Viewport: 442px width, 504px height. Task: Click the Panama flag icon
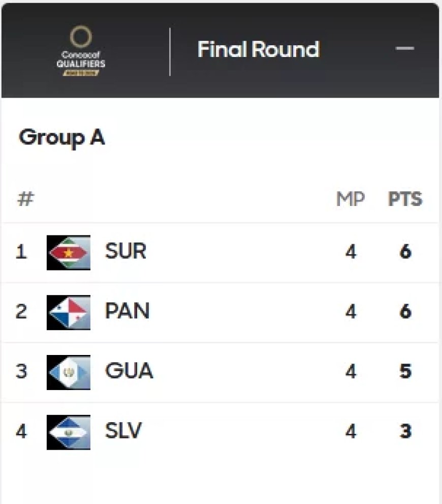point(69,312)
